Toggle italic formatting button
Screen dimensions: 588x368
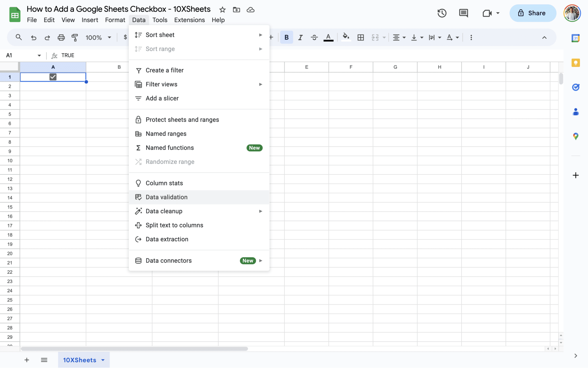pos(300,37)
